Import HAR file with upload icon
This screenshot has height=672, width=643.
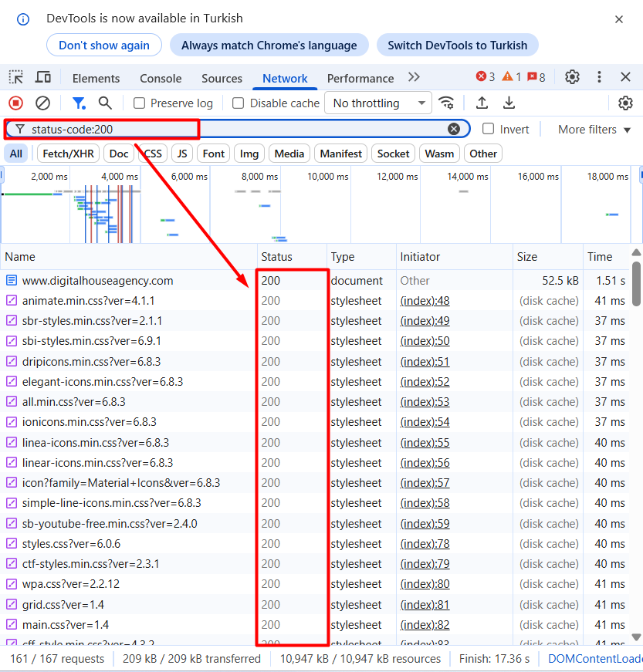(x=482, y=103)
